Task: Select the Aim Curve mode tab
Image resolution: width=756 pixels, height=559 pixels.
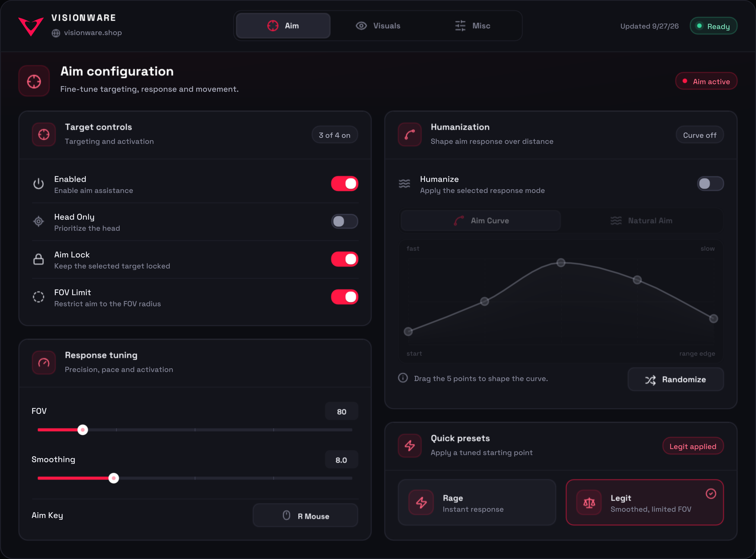Action: [481, 221]
